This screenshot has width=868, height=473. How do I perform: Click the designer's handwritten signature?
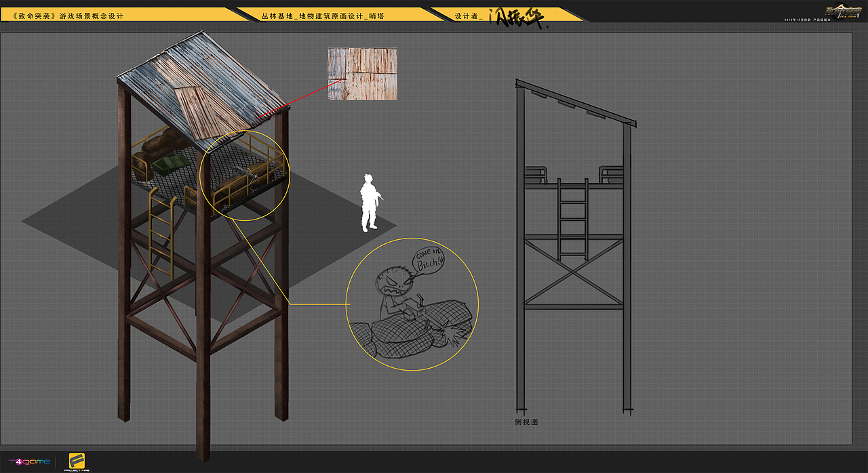pyautogui.click(x=519, y=18)
